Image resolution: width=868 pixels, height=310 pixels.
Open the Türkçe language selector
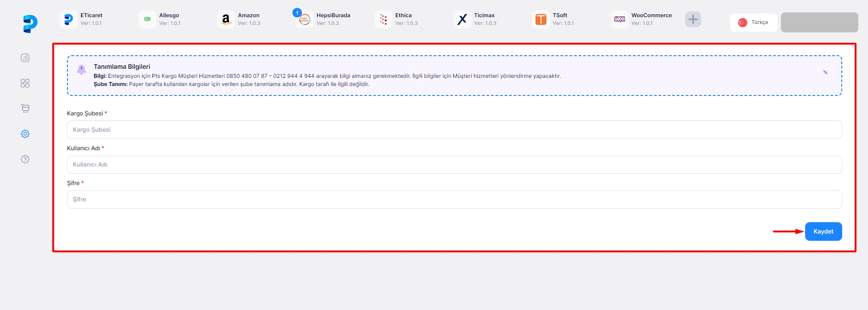pos(753,23)
